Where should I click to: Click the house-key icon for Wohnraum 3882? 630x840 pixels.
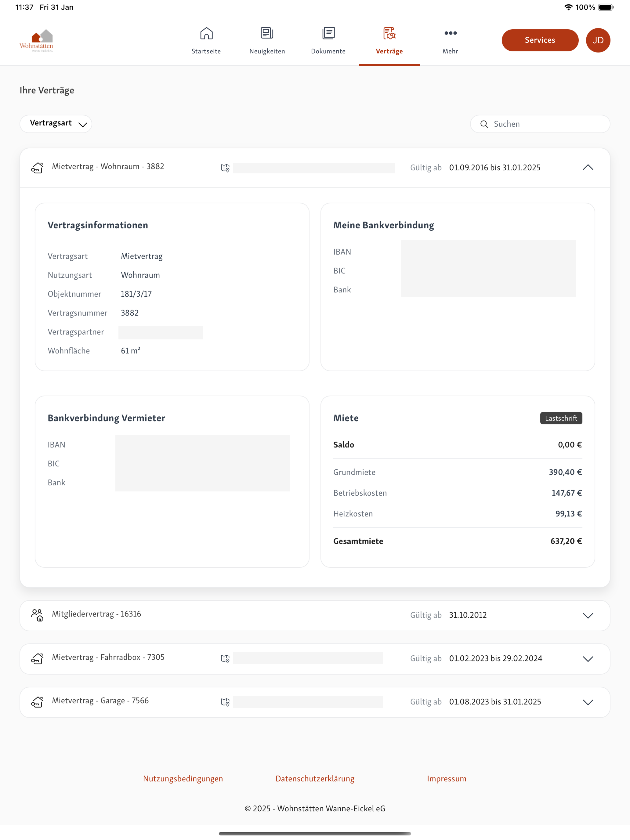37,168
